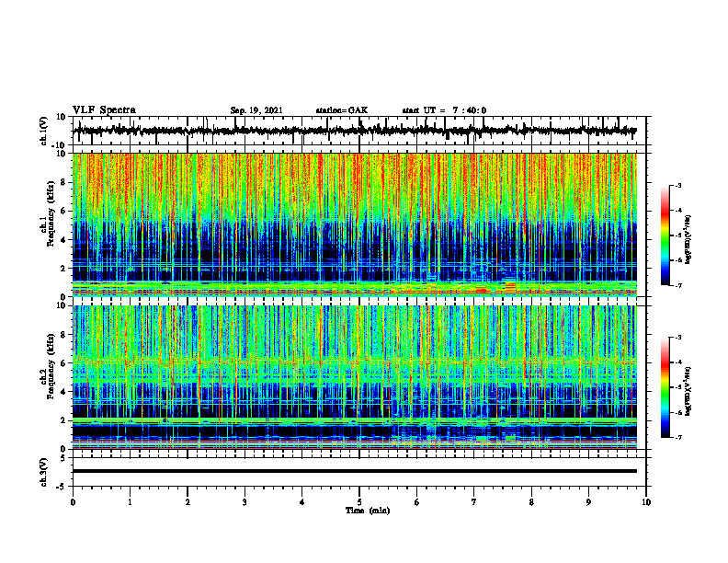The height and width of the screenshot is (563, 728).
Task: Click the "-5" tick on the ch.3(V) axis
Action: click(x=62, y=487)
